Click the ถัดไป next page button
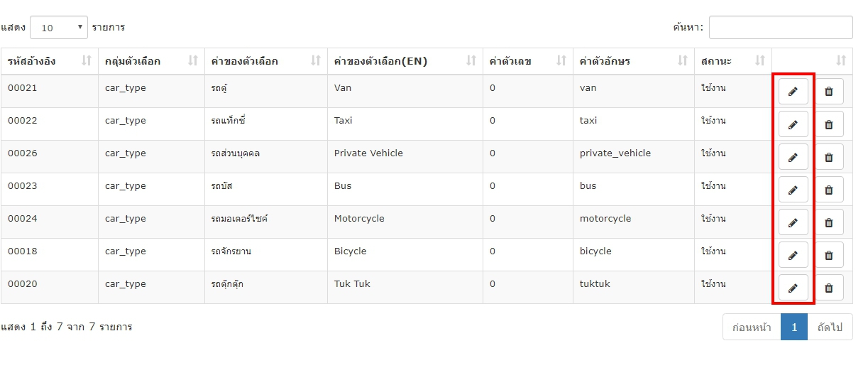Viewport: 868px width, 385px height. (x=830, y=327)
